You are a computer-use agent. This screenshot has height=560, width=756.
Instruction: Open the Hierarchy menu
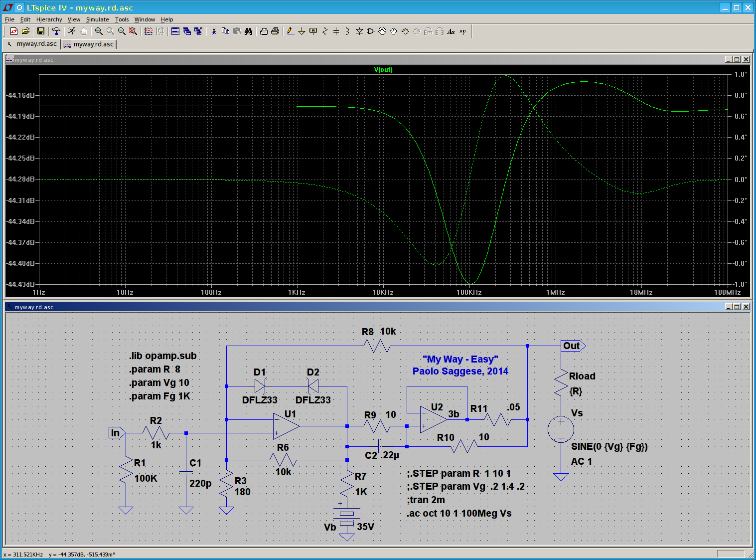49,19
